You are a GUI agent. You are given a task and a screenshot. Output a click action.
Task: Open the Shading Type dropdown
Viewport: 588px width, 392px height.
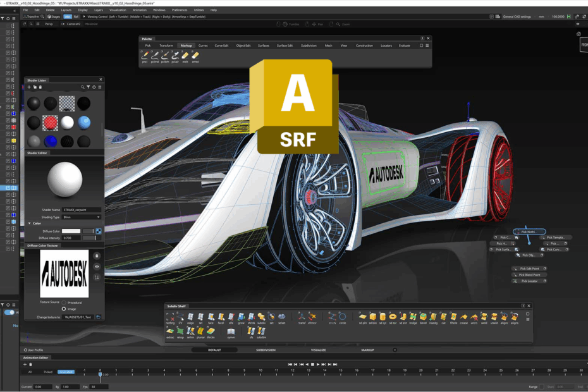tap(82, 217)
